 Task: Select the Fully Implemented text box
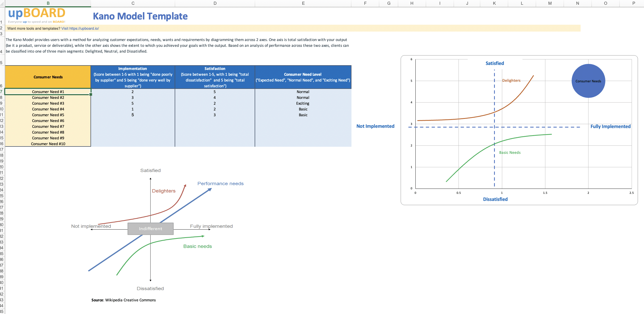pos(610,126)
